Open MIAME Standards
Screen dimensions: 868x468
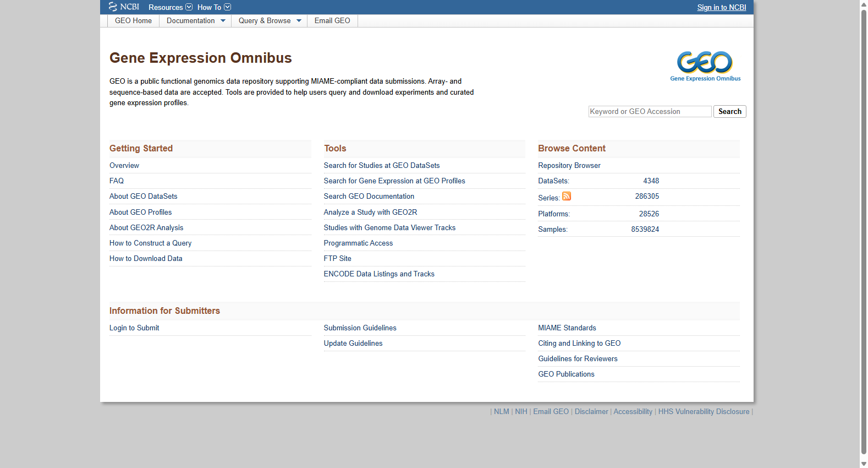tap(567, 328)
